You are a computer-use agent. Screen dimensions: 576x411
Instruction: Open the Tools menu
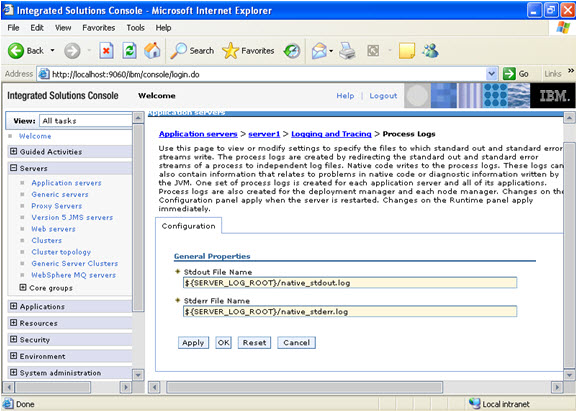[136, 28]
